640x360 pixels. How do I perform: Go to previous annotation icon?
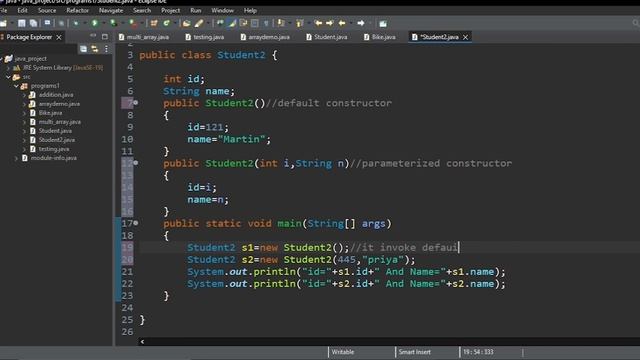[300, 23]
